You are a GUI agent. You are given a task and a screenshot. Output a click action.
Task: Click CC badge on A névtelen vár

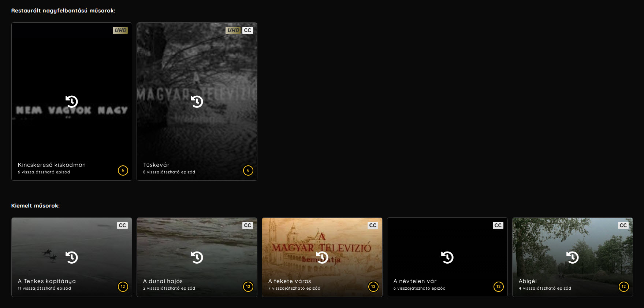tap(498, 225)
